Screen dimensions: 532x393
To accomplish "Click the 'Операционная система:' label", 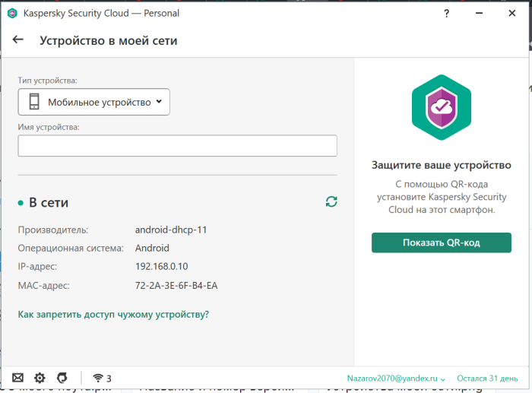I will coord(71,248).
